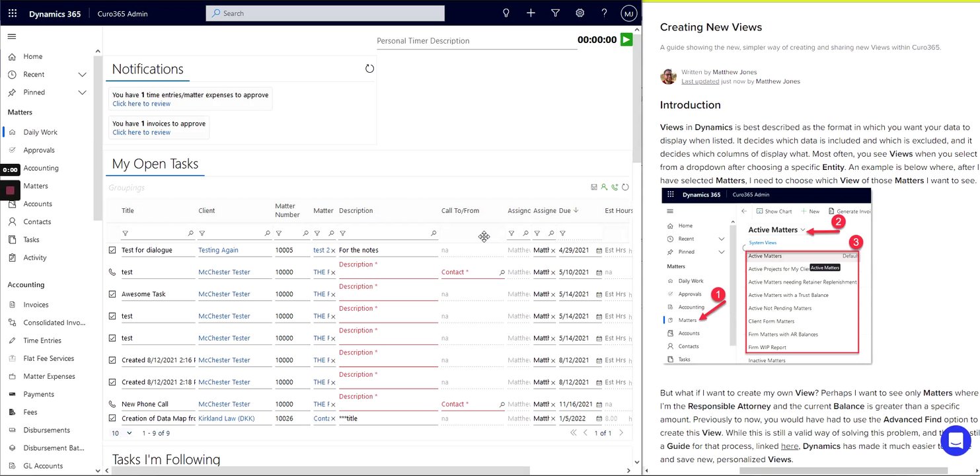Open the lightbulb assistant icon in the top bar

coord(506,13)
